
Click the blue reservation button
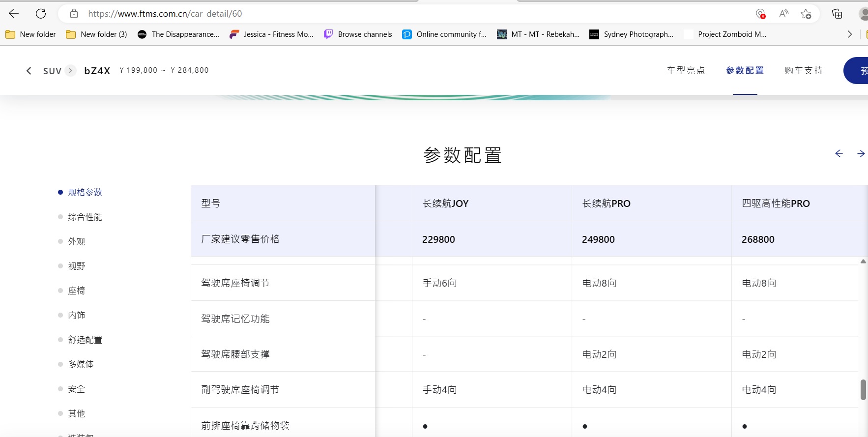(856, 71)
